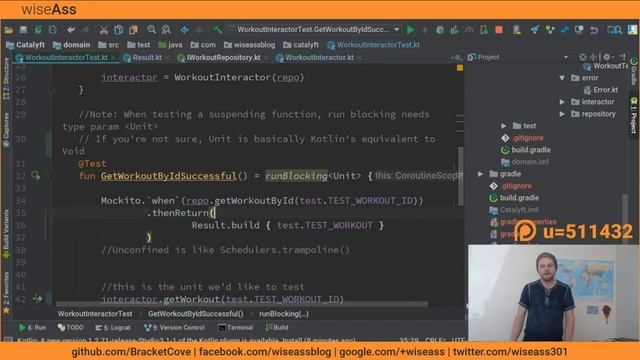Open the Terminal tab

point(236,327)
